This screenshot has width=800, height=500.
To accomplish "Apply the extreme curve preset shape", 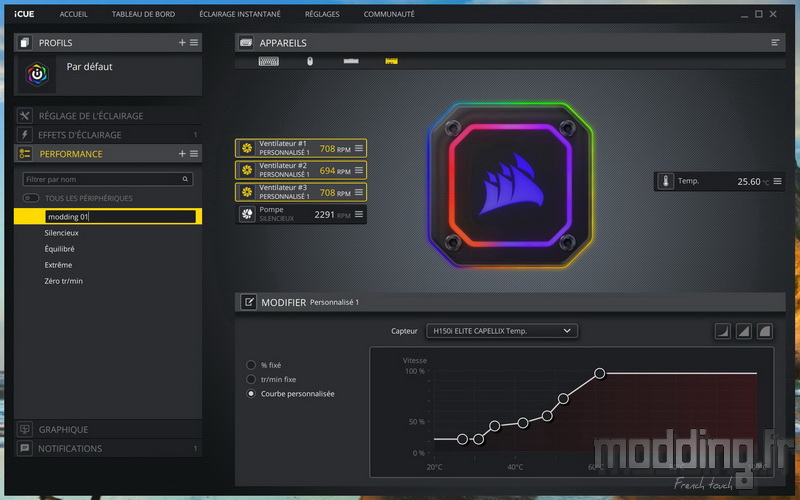I will [x=765, y=331].
